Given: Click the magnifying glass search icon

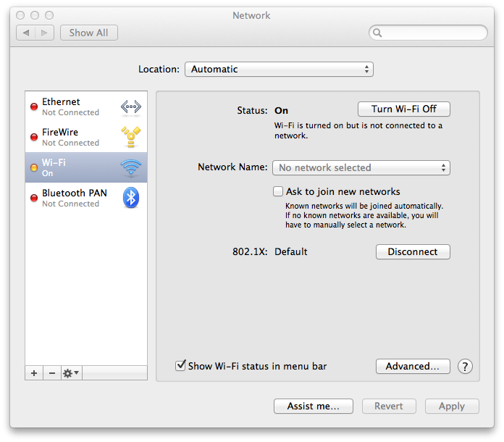Looking at the screenshot, I should click(377, 33).
